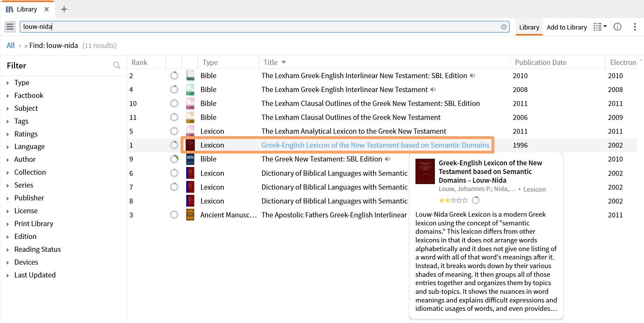Open the view layout options icon
The width and height of the screenshot is (644, 323).
pyautogui.click(x=600, y=27)
